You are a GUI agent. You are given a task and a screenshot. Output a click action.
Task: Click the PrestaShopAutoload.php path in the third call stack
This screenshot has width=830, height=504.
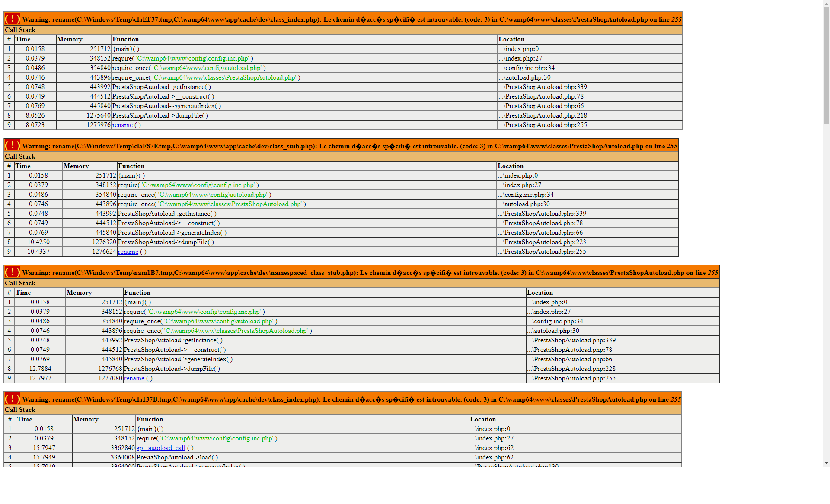point(236,331)
